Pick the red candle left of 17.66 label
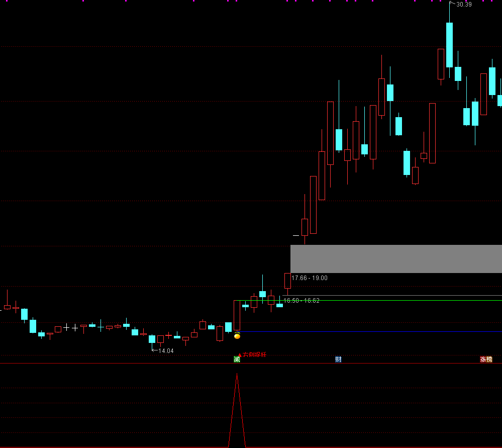Viewport: 502px width, 448px height. click(x=287, y=281)
